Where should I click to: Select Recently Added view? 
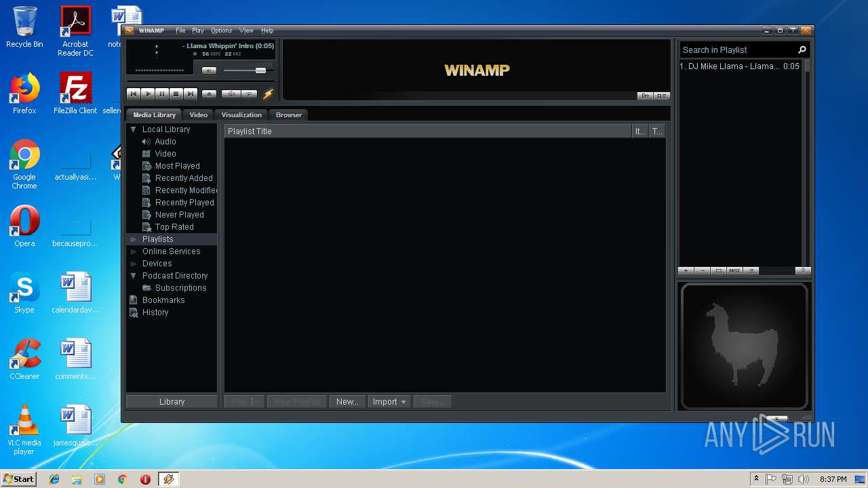tap(184, 178)
